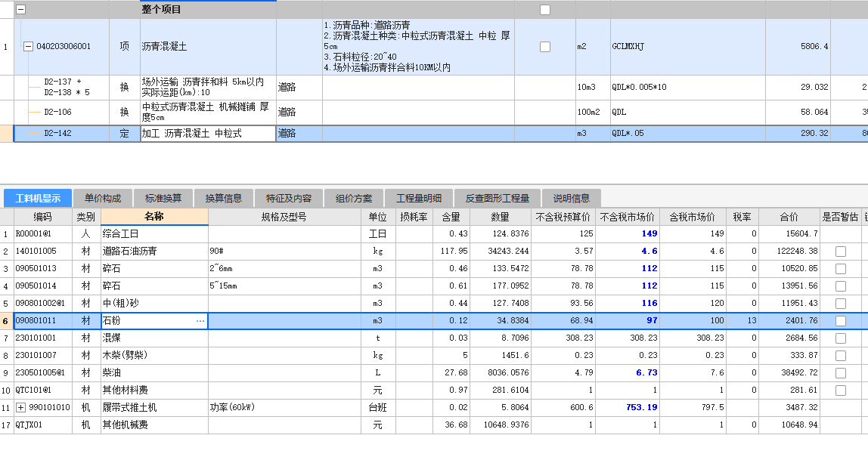Image resolution: width=868 pixels, height=460 pixels.
Task: Expand machine row 990101010
Action: coord(20,407)
